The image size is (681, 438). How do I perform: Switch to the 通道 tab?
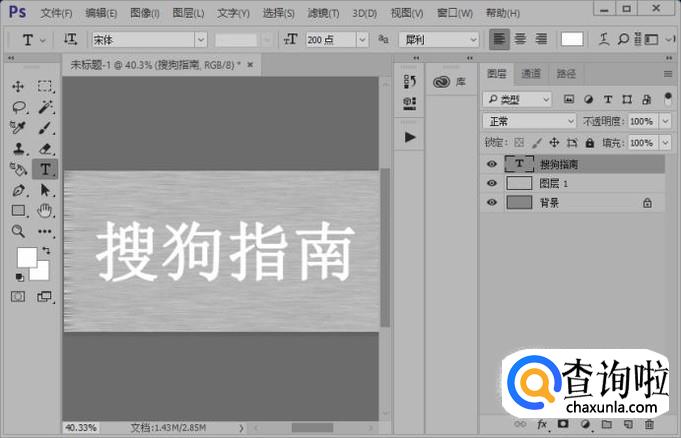coord(531,73)
